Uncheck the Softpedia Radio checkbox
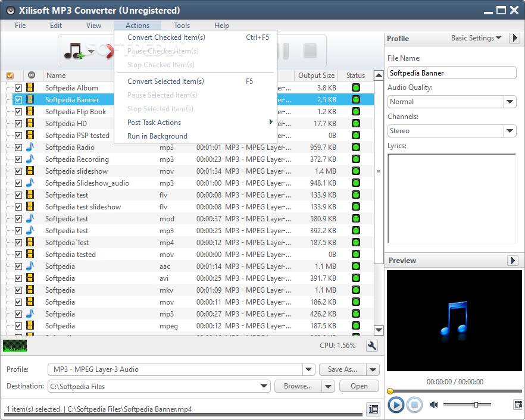The height and width of the screenshot is (420, 525). [18, 148]
